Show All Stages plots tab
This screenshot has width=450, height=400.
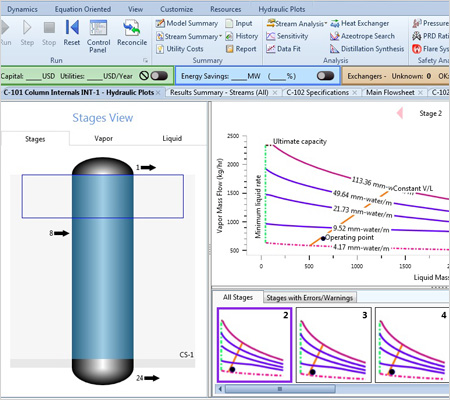click(238, 297)
